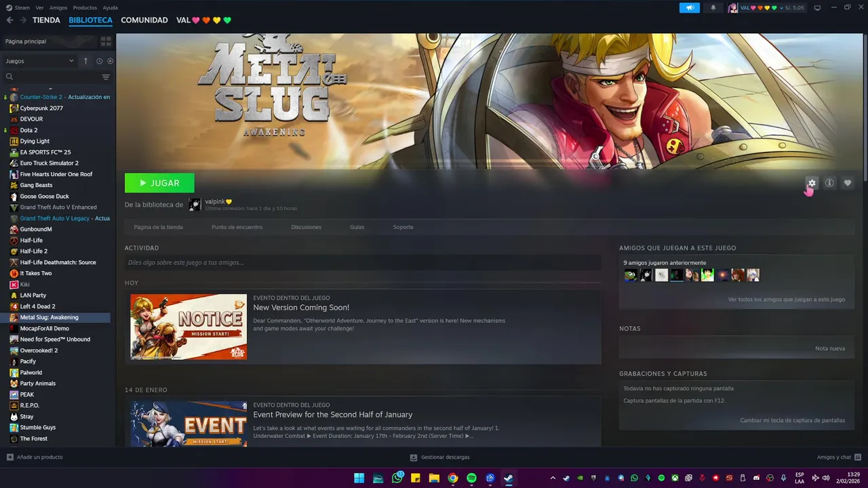Open Soporte link
Viewport: 868px width, 488px height.
(403, 227)
